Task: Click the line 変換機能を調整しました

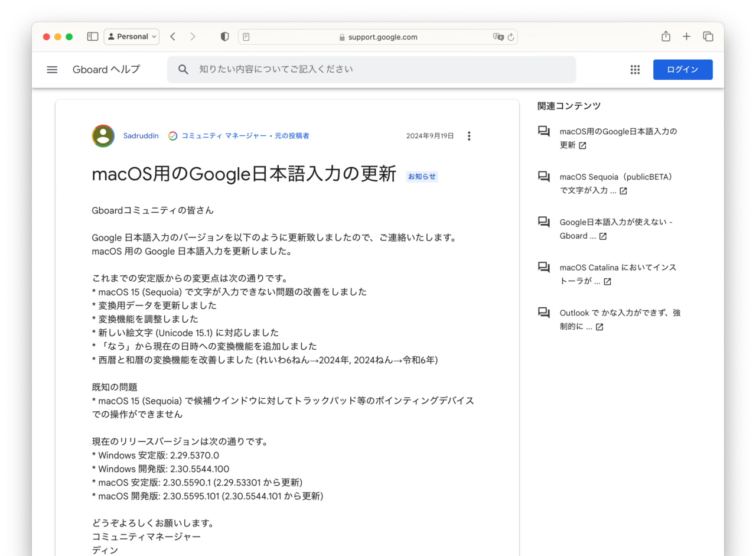Action: (145, 319)
